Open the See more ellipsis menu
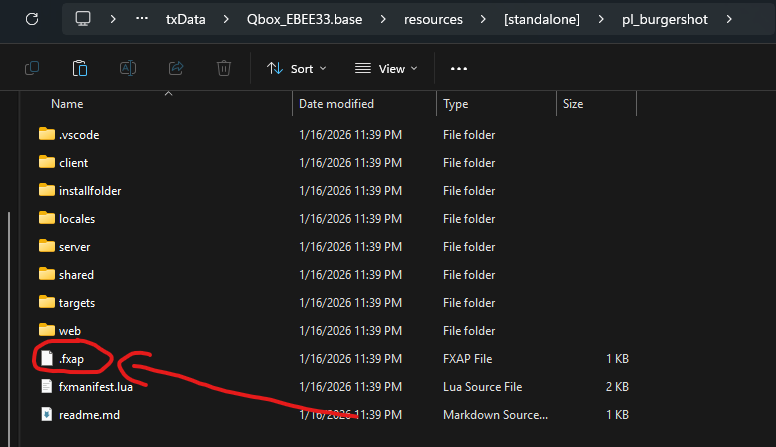 (x=459, y=68)
